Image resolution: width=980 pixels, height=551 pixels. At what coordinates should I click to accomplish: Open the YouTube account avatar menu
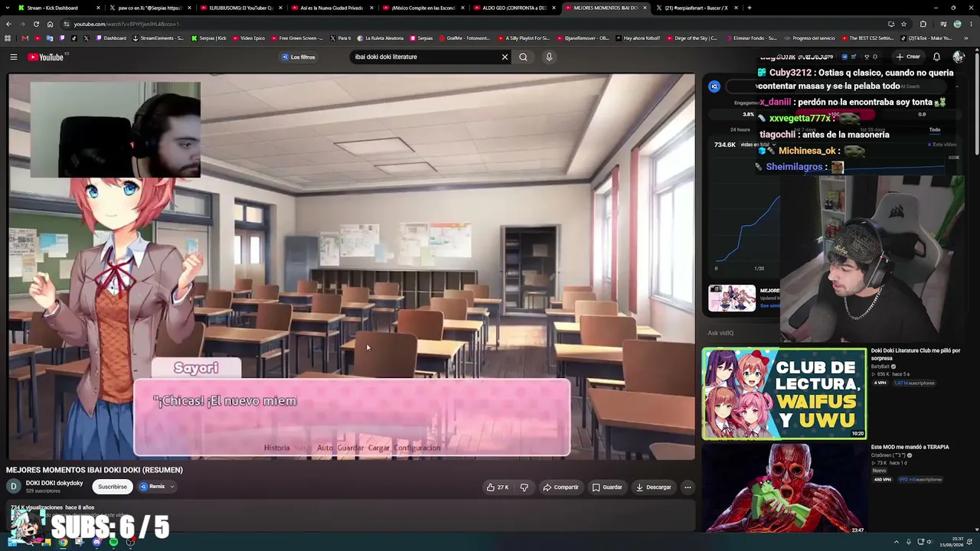958,57
